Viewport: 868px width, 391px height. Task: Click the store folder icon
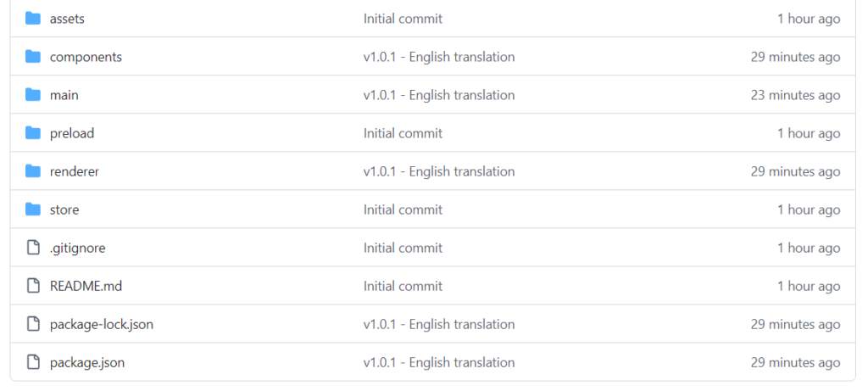[33, 209]
